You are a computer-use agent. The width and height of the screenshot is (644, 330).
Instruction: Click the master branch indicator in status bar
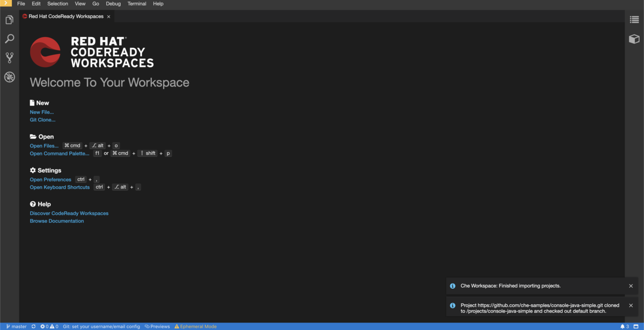click(16, 326)
